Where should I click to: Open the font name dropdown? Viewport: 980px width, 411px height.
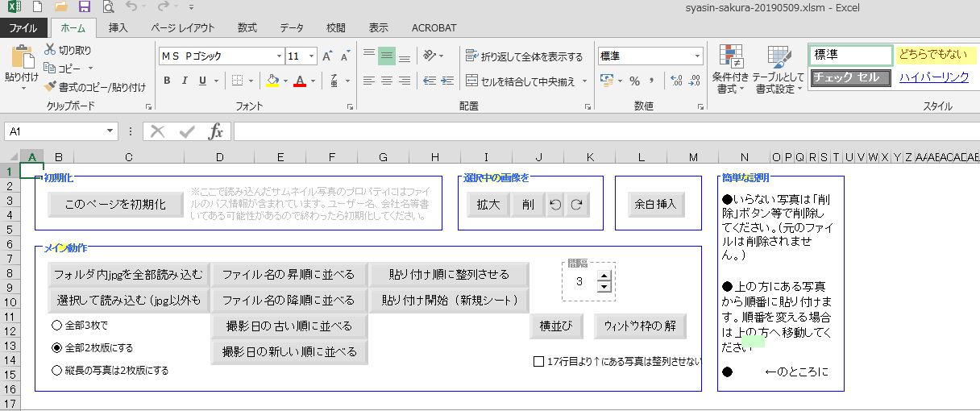(x=279, y=56)
